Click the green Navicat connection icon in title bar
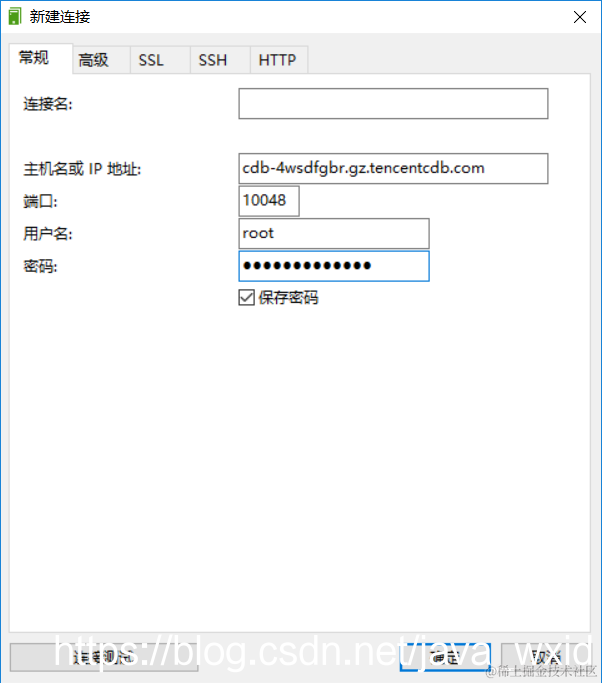Screen dimensions: 602x683 click(x=15, y=17)
